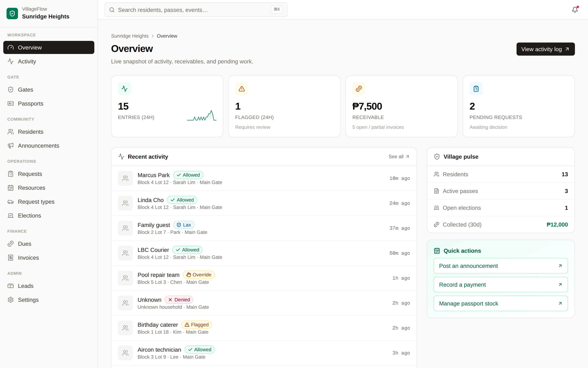The image size is (588, 368).
Task: Click the ₱7,500 receivable amount
Action: coord(367,106)
